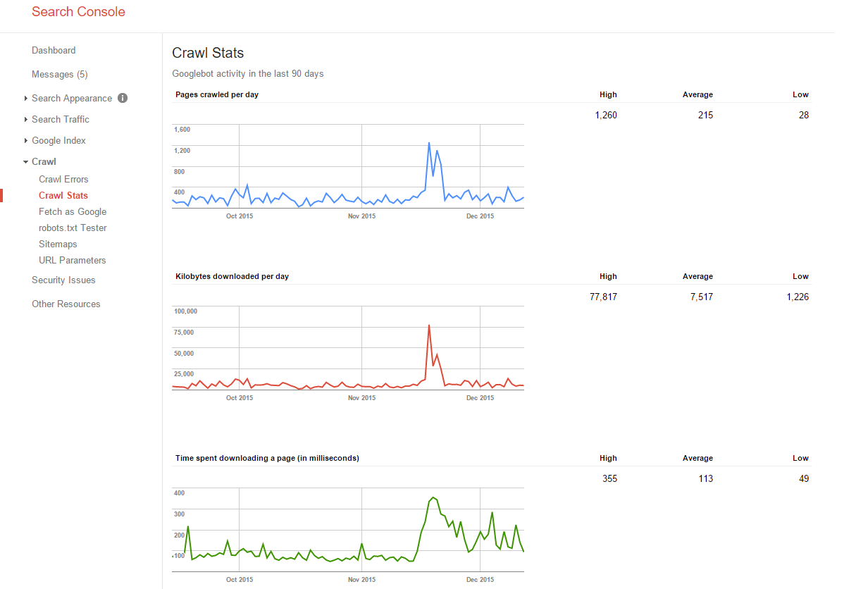The width and height of the screenshot is (868, 589).
Task: Open Messages (5) in the sidebar
Action: [60, 75]
